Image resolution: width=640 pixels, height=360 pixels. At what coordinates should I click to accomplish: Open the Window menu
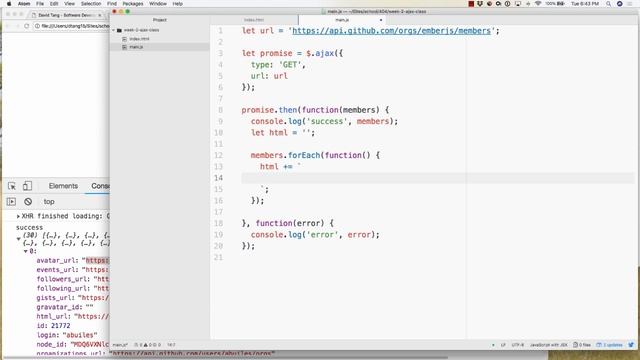pyautogui.click(x=158, y=4)
